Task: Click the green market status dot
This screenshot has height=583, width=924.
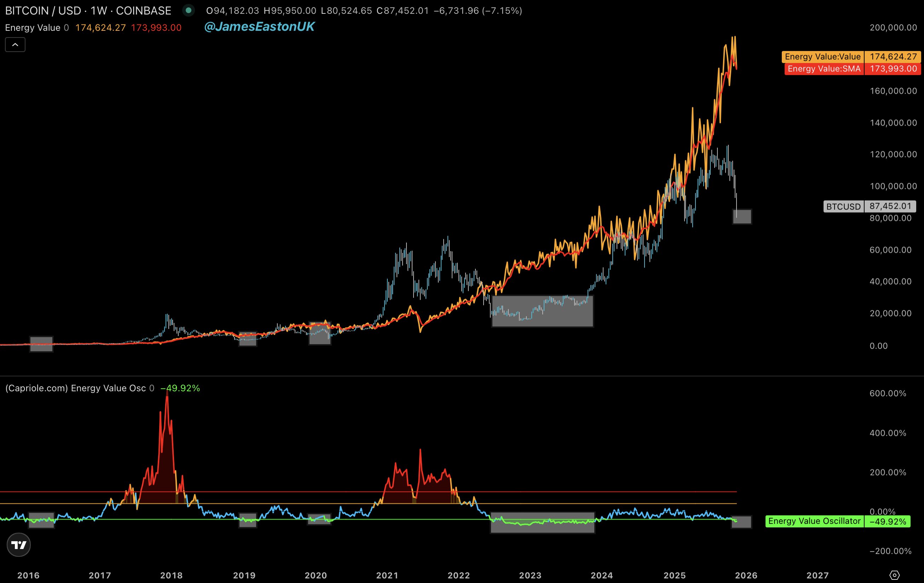Action: (x=189, y=10)
